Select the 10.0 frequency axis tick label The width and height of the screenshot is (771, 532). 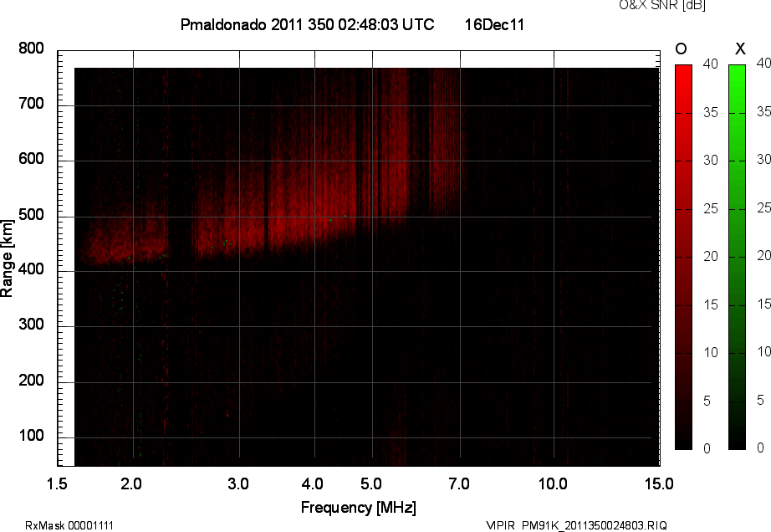[x=553, y=483]
